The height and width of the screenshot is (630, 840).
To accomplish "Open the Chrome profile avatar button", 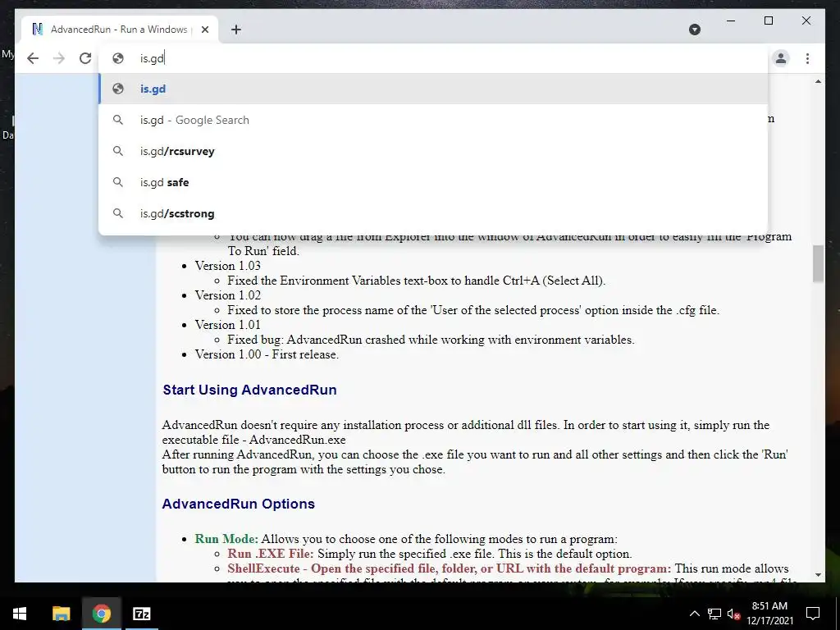I will [x=781, y=58].
